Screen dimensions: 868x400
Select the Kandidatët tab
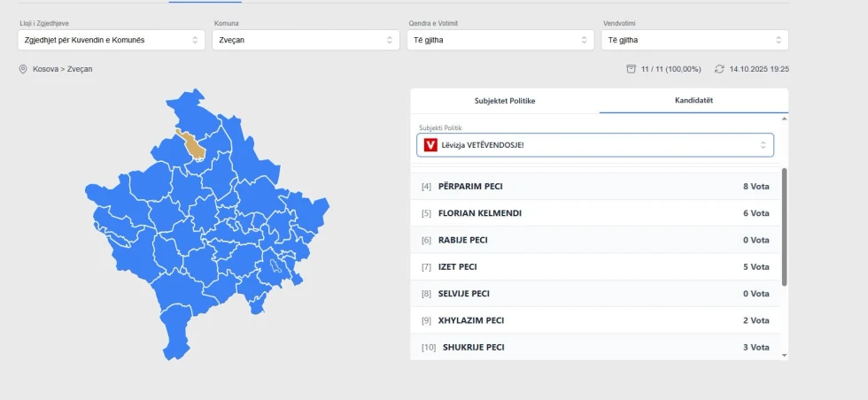pos(694,101)
